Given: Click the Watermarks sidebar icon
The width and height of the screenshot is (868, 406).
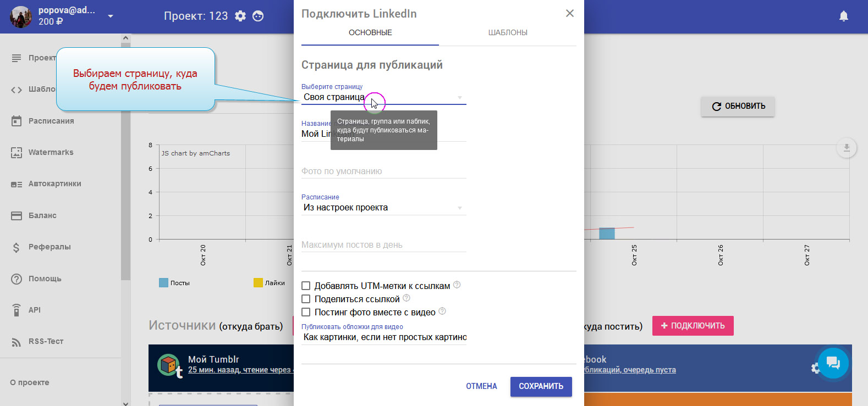Looking at the screenshot, I should point(17,153).
